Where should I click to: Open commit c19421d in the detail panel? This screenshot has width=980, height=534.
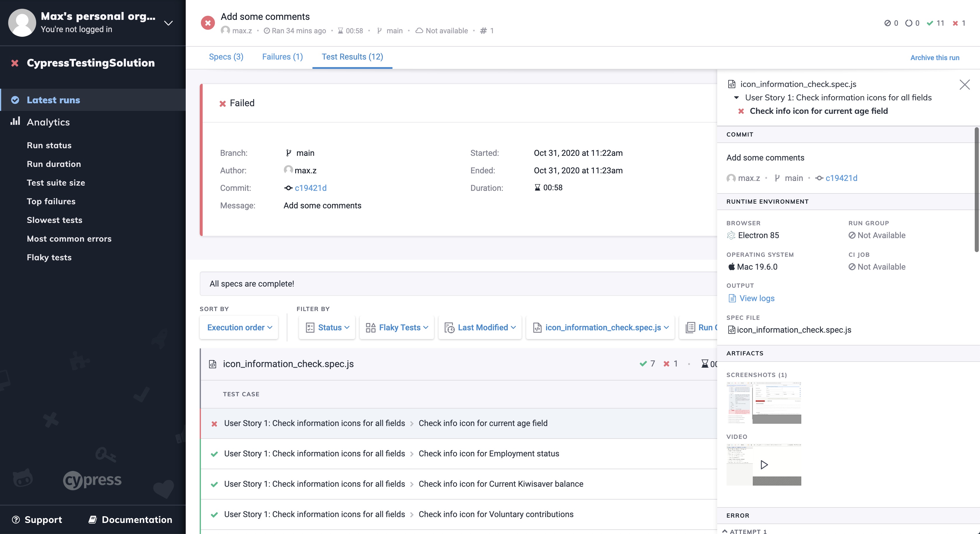(x=841, y=178)
